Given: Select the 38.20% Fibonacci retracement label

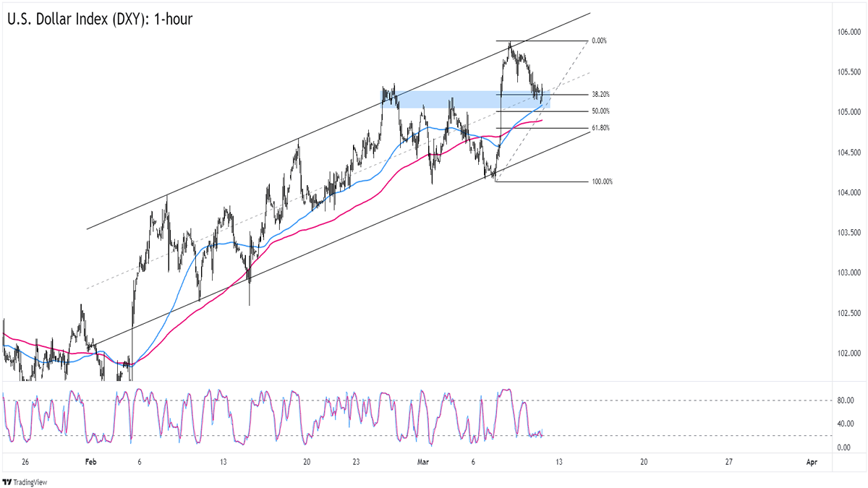Looking at the screenshot, I should [600, 95].
